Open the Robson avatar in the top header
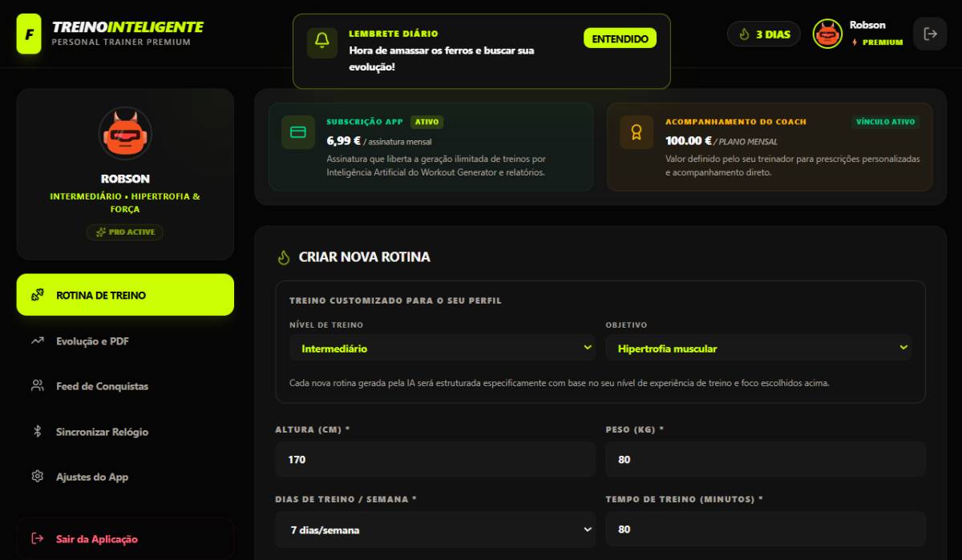 pos(827,34)
